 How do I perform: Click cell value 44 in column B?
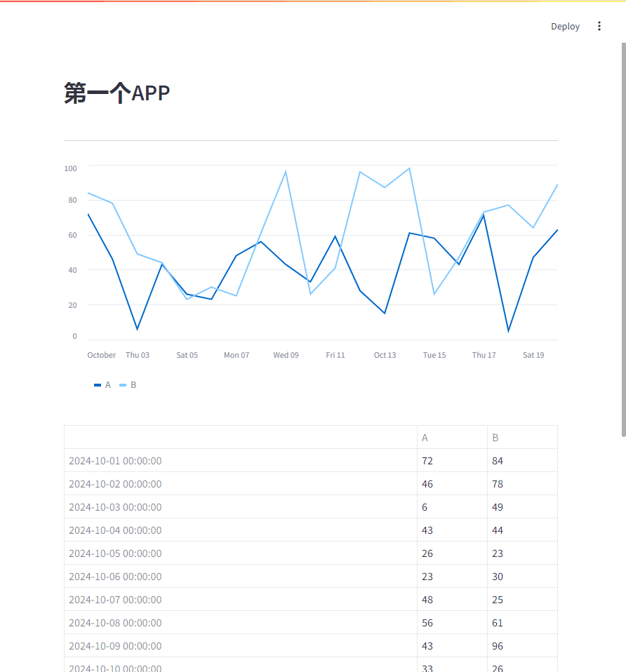522,530
